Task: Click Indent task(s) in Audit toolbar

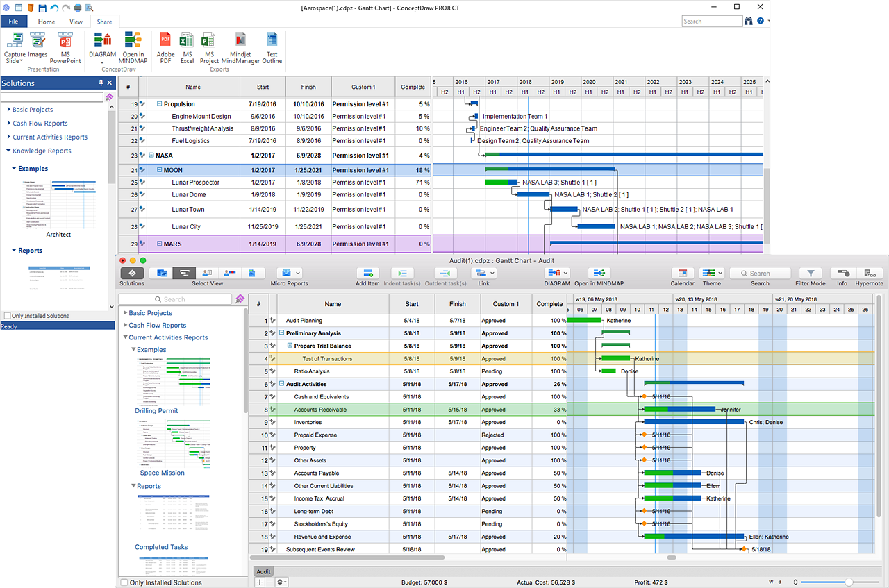Action: (402, 274)
